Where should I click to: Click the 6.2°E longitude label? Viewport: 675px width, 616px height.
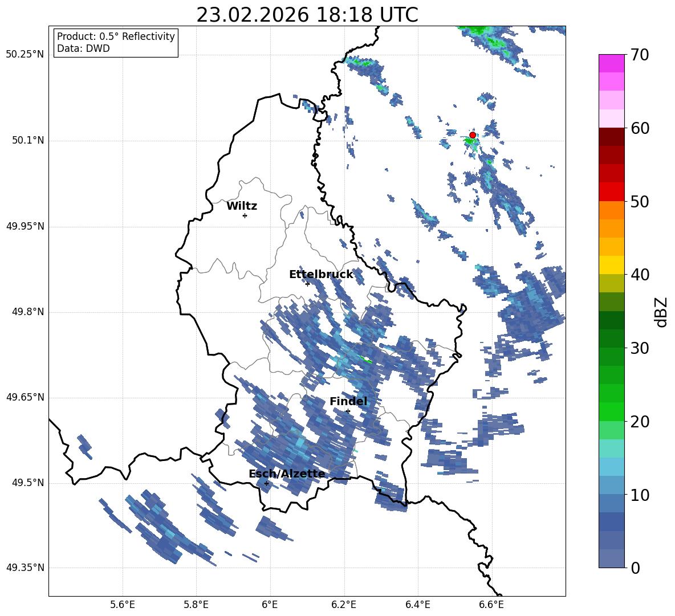(x=344, y=605)
